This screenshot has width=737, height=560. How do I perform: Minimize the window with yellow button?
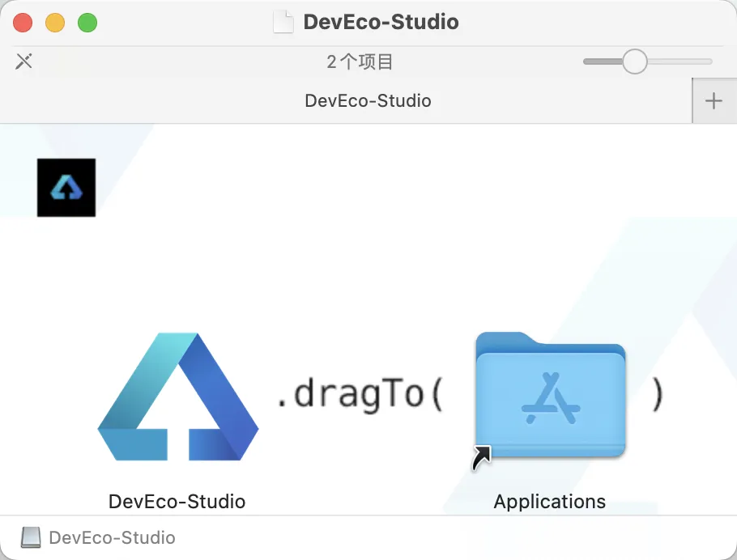pos(55,23)
